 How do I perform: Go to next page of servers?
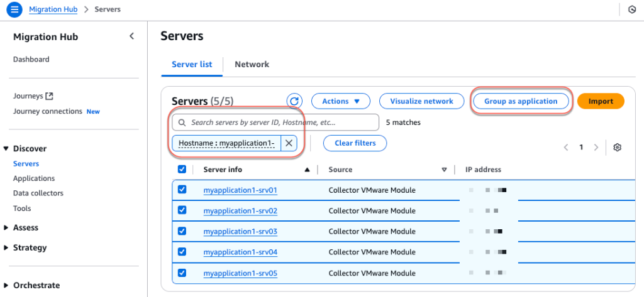click(596, 148)
